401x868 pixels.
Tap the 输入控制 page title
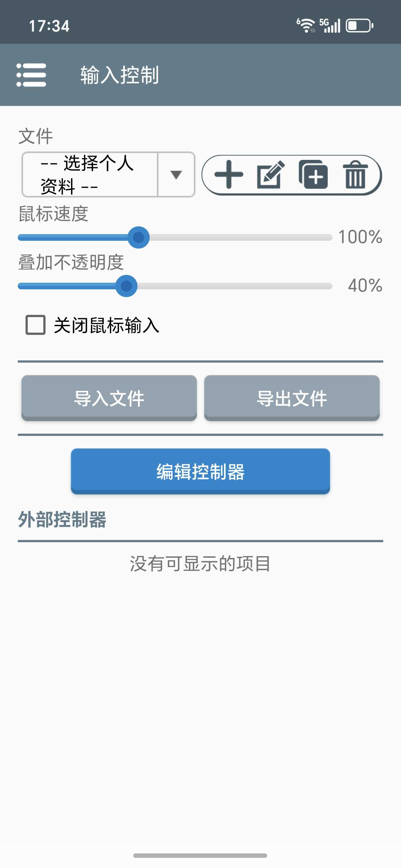point(120,75)
